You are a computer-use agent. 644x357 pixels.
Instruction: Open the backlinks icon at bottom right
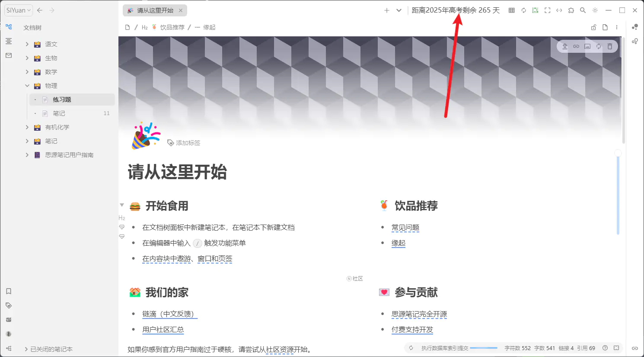(x=635, y=348)
